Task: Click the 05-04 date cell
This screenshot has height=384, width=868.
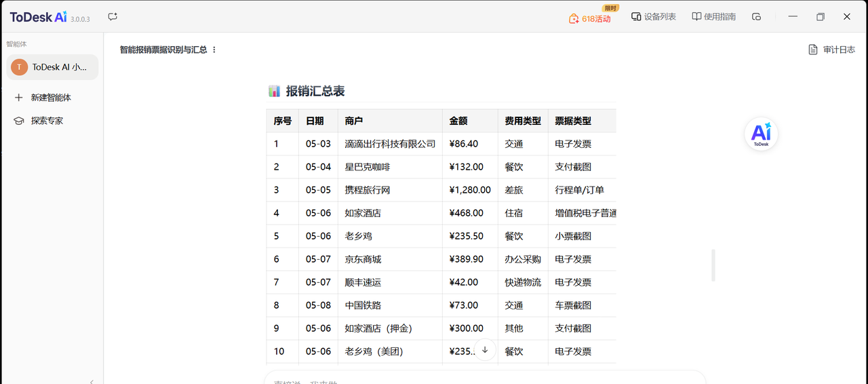Action: tap(318, 167)
